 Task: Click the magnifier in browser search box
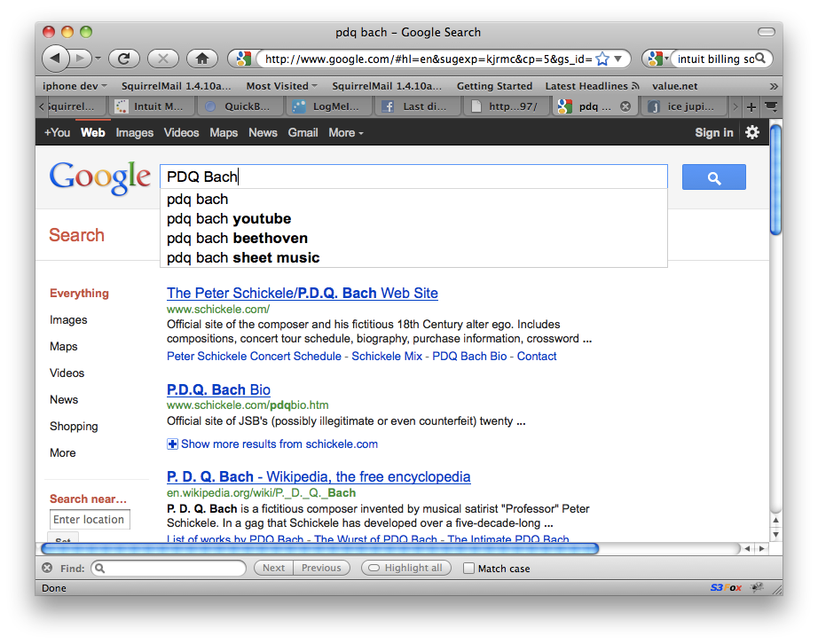click(x=760, y=59)
